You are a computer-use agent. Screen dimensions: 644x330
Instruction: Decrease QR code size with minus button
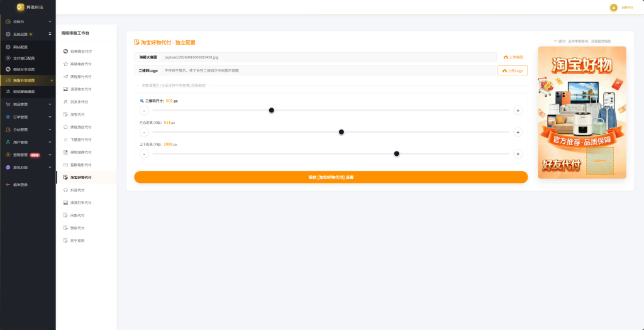pos(144,110)
